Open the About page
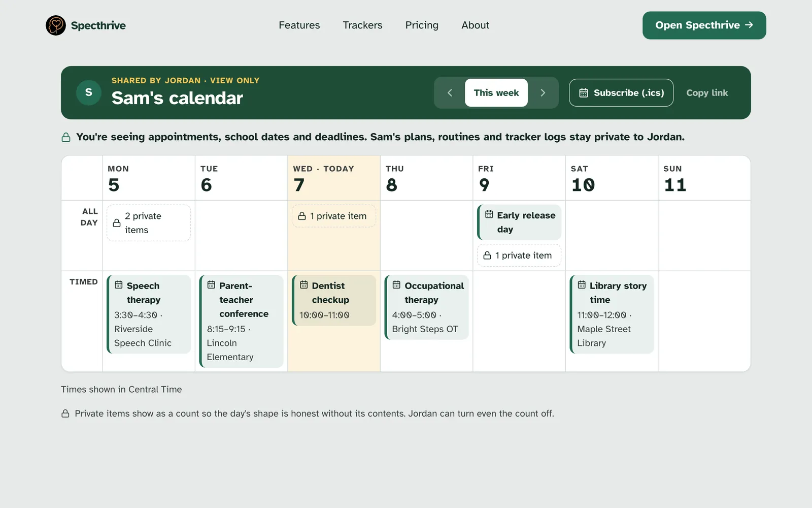This screenshot has height=508, width=812. click(476, 25)
